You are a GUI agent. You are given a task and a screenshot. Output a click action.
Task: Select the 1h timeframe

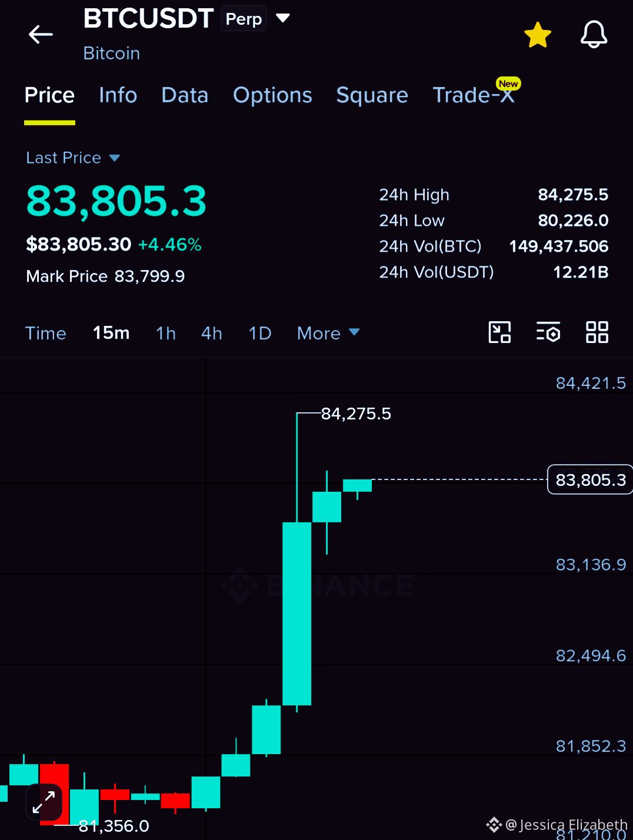pyautogui.click(x=166, y=333)
